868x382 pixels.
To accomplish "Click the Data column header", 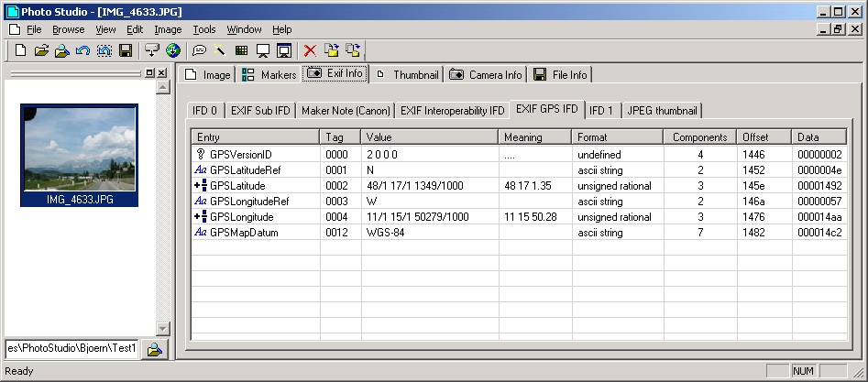I will 819,137.
